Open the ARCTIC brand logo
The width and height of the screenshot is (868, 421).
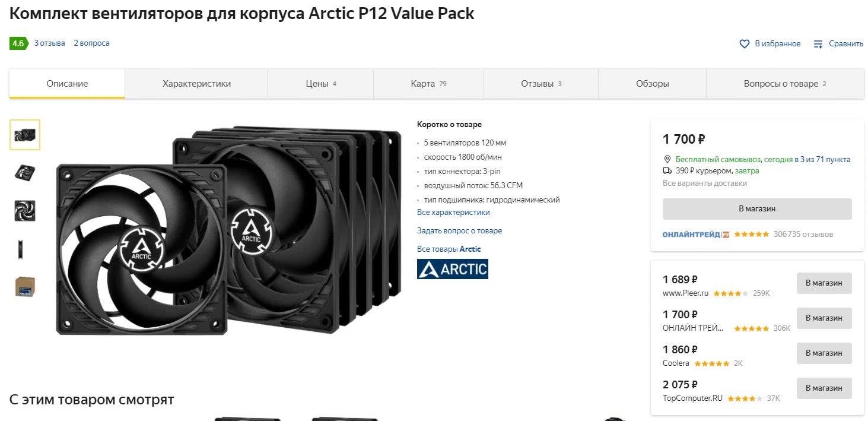[x=452, y=269]
